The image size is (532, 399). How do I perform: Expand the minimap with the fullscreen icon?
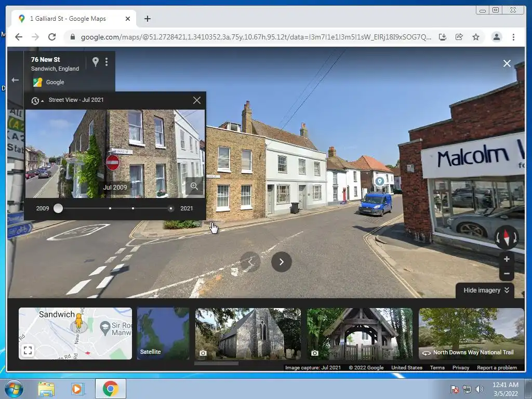[x=28, y=350]
